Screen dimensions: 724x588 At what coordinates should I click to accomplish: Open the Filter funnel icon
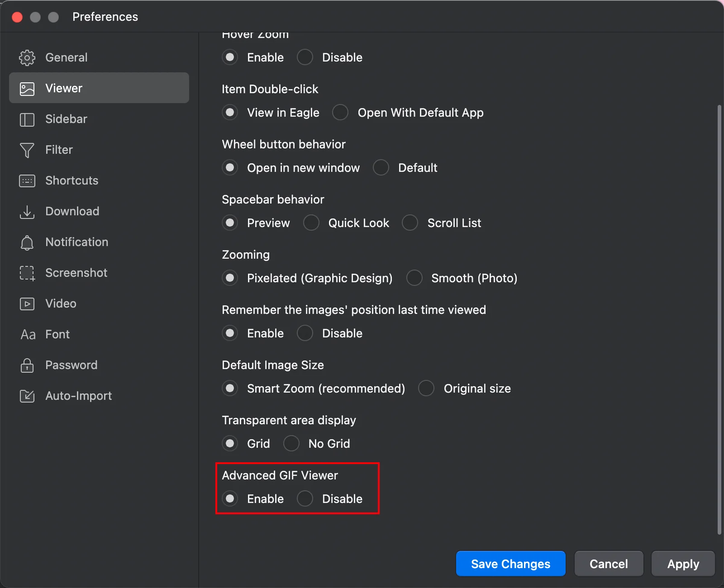[27, 150]
